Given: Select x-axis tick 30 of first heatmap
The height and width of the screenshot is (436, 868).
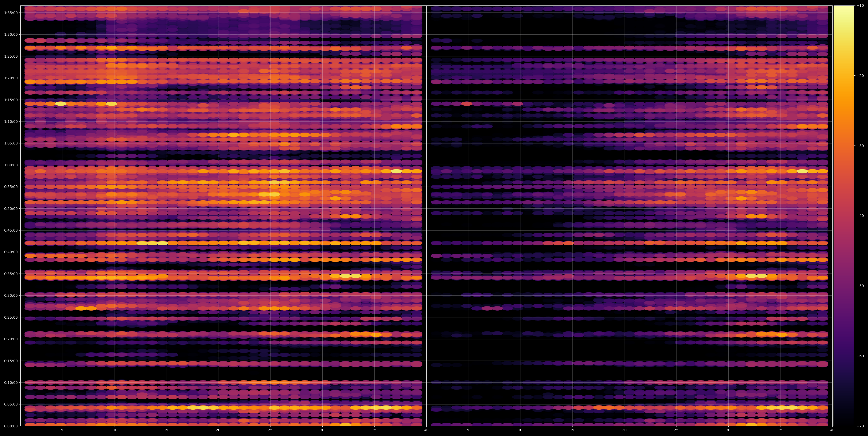Looking at the screenshot, I should pyautogui.click(x=322, y=430).
